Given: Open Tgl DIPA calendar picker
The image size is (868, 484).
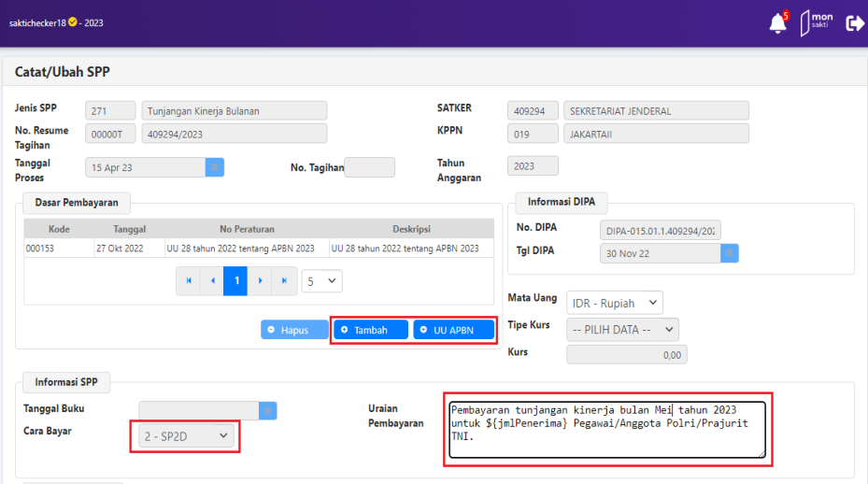Looking at the screenshot, I should point(730,253).
